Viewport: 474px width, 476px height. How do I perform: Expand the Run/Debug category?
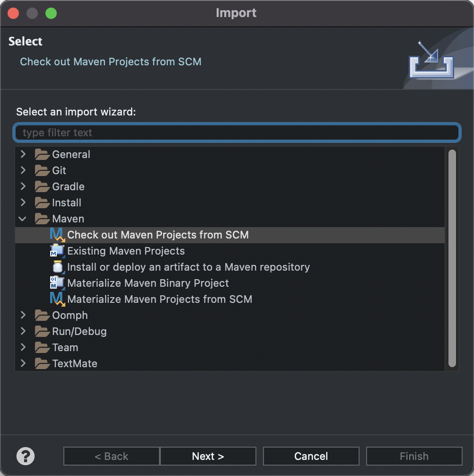click(23, 331)
